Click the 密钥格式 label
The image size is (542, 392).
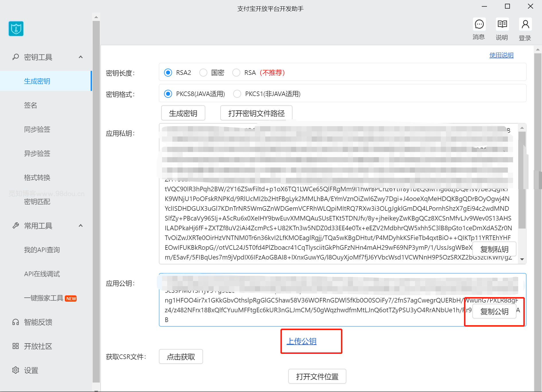[x=120, y=94]
